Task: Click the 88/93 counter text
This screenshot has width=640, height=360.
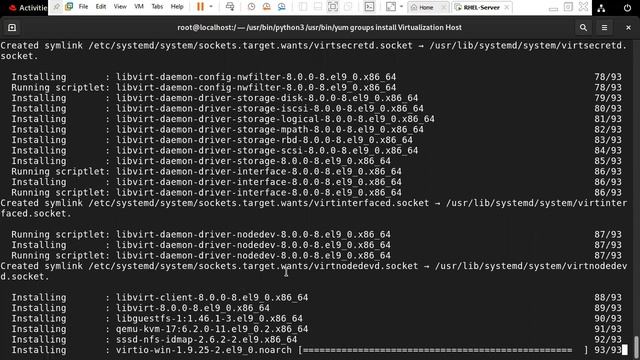Action: point(608,297)
